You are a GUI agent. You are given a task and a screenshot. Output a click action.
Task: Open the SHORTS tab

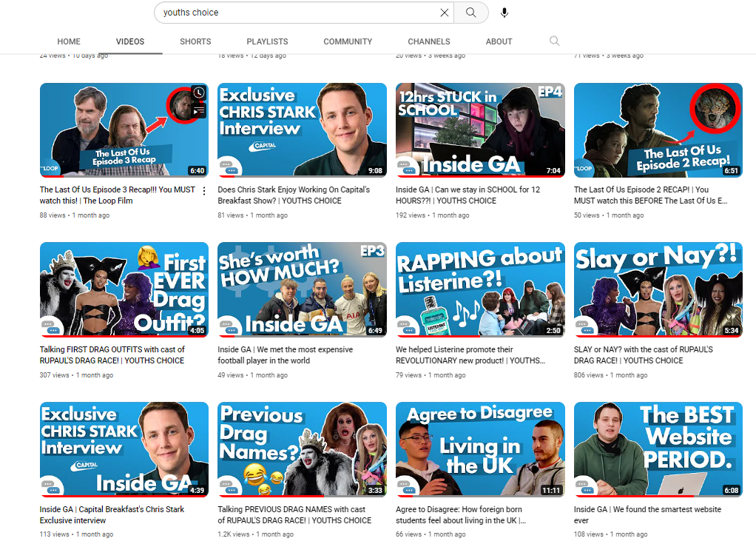pos(195,41)
